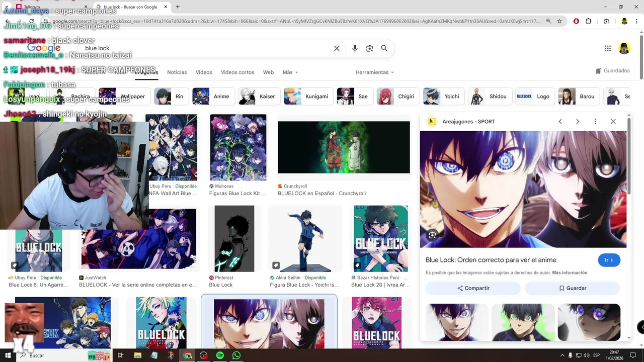Search inside image with the Lens icon
Image resolution: width=644 pixels, height=362 pixels.
[x=432, y=235]
